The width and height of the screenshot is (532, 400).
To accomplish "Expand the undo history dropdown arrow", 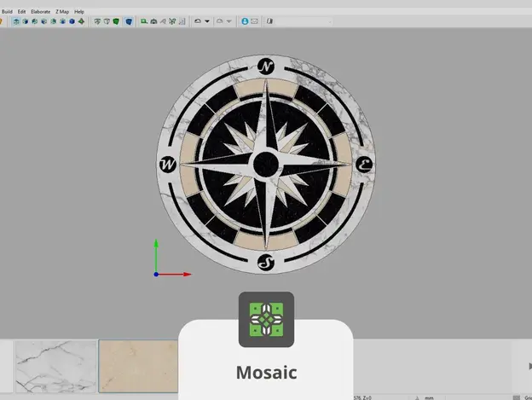I will click(x=207, y=21).
